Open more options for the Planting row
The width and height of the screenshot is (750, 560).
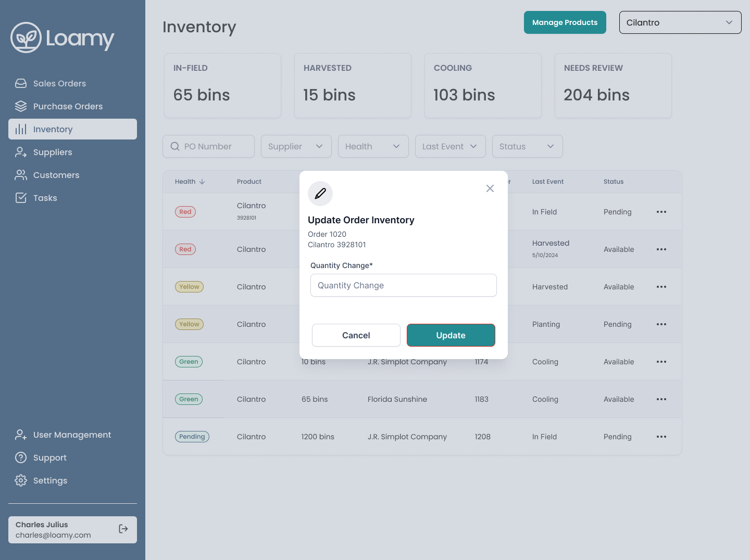pyautogui.click(x=661, y=324)
